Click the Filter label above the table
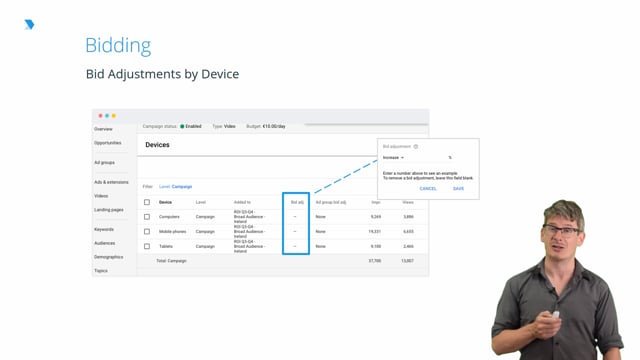This screenshot has width=640, height=360. coord(147,187)
